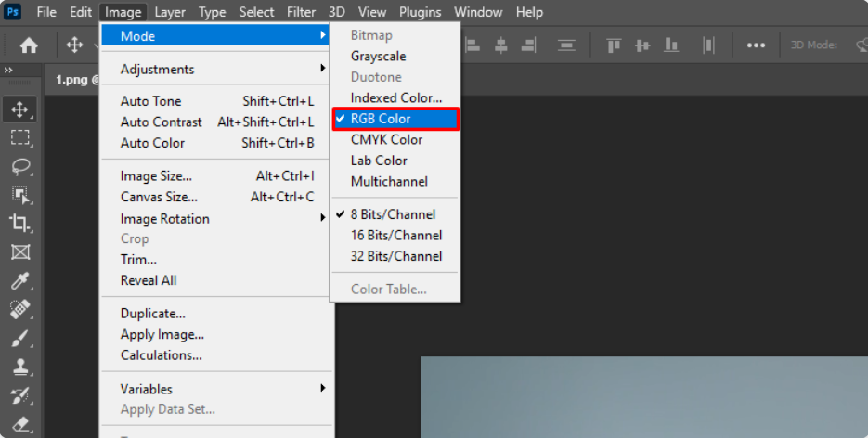
Task: Expand the Mode submenu
Action: pos(216,36)
